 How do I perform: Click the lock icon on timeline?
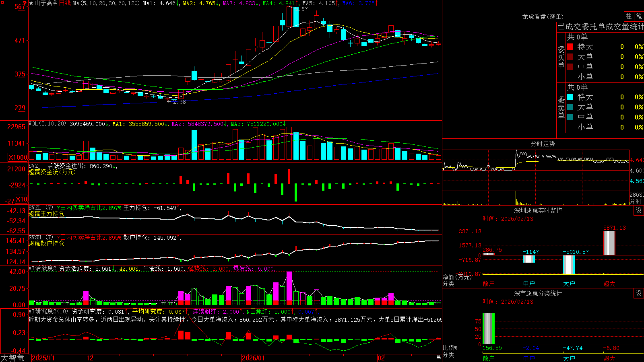point(438,357)
